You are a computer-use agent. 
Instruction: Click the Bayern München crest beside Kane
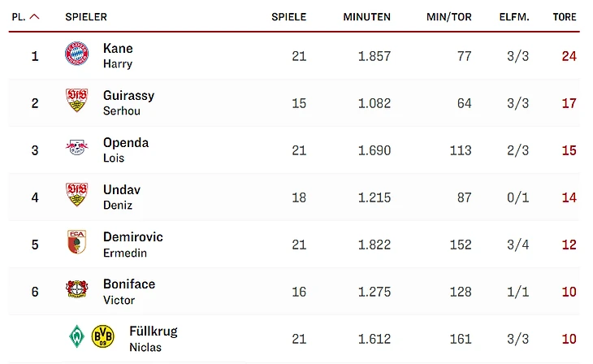(76, 54)
